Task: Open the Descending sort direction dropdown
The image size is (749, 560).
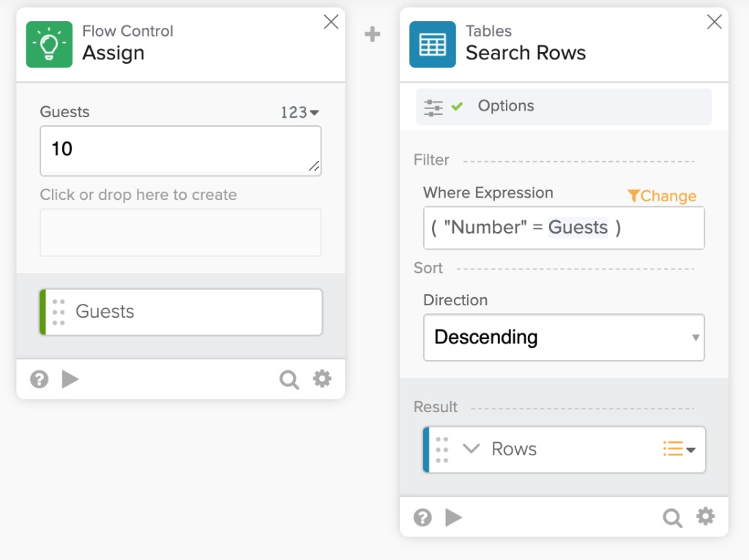Action: [x=564, y=337]
